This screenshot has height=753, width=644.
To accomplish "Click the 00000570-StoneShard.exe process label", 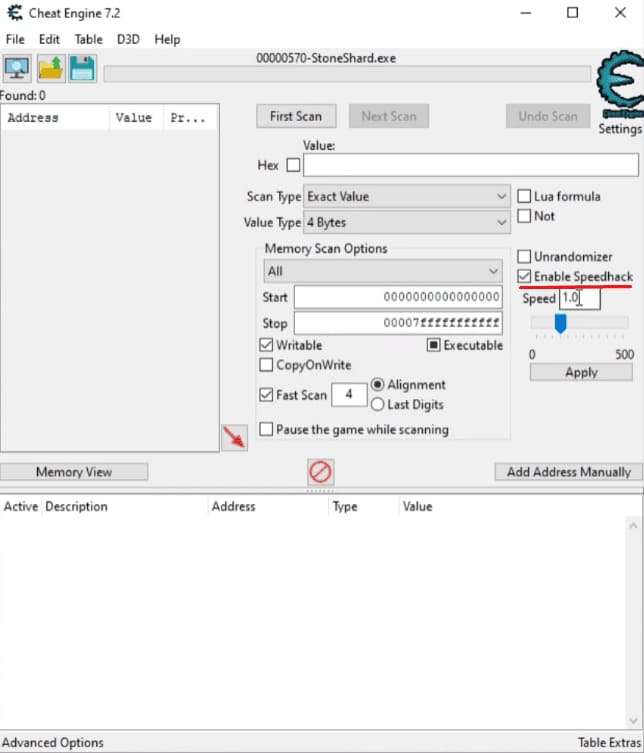I will tap(326, 59).
